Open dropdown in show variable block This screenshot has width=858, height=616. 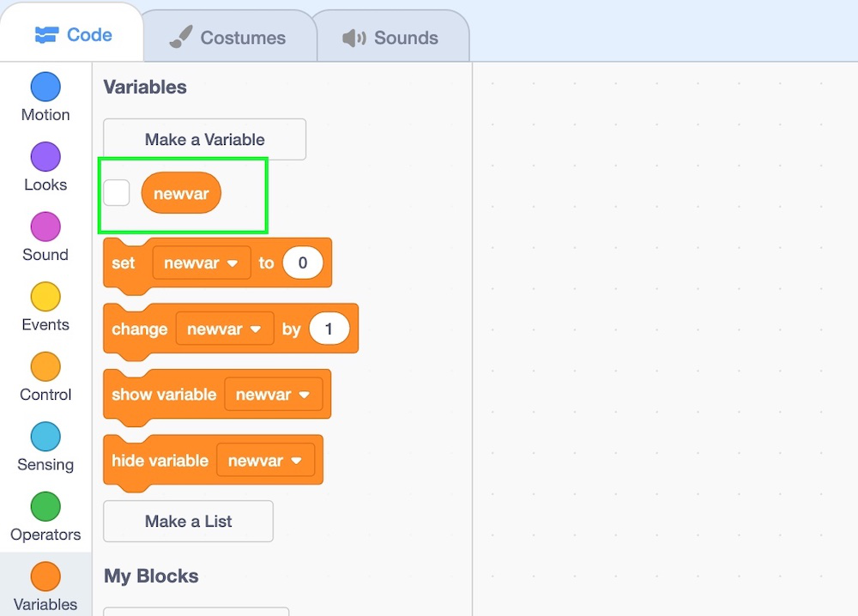(x=273, y=395)
